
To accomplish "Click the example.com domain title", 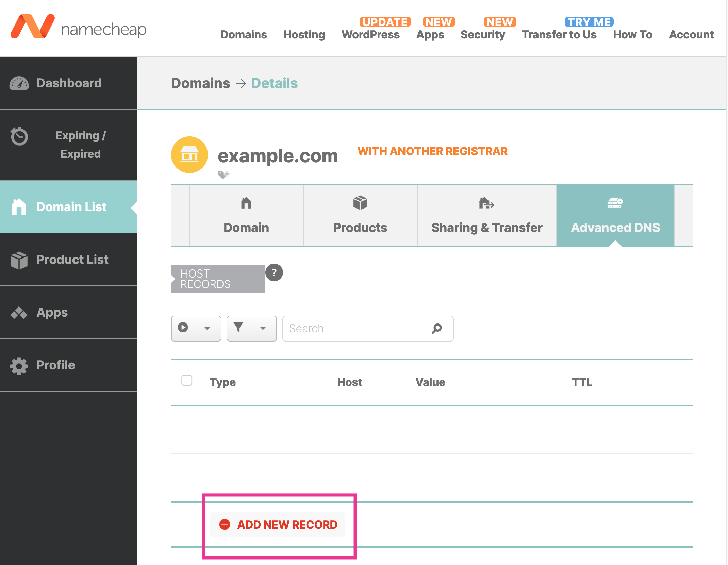I will click(x=278, y=156).
